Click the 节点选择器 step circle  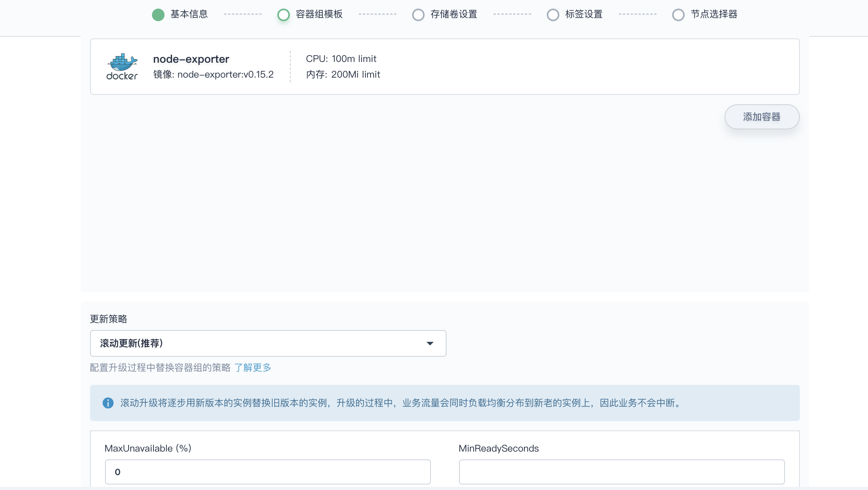678,15
